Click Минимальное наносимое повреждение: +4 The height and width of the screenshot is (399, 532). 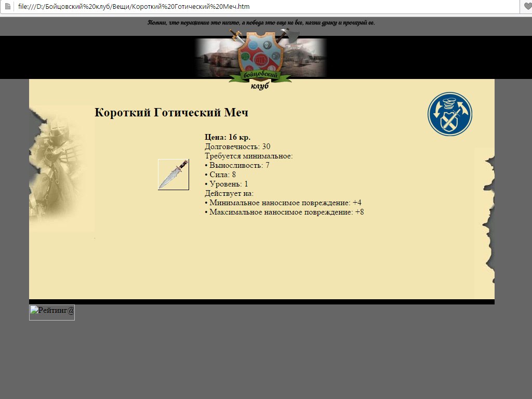pos(283,203)
